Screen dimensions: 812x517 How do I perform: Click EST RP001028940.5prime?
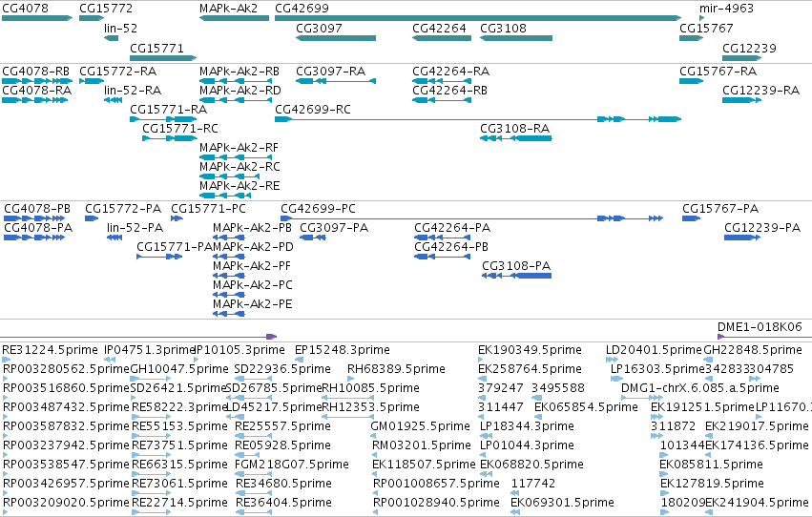[x=436, y=504]
